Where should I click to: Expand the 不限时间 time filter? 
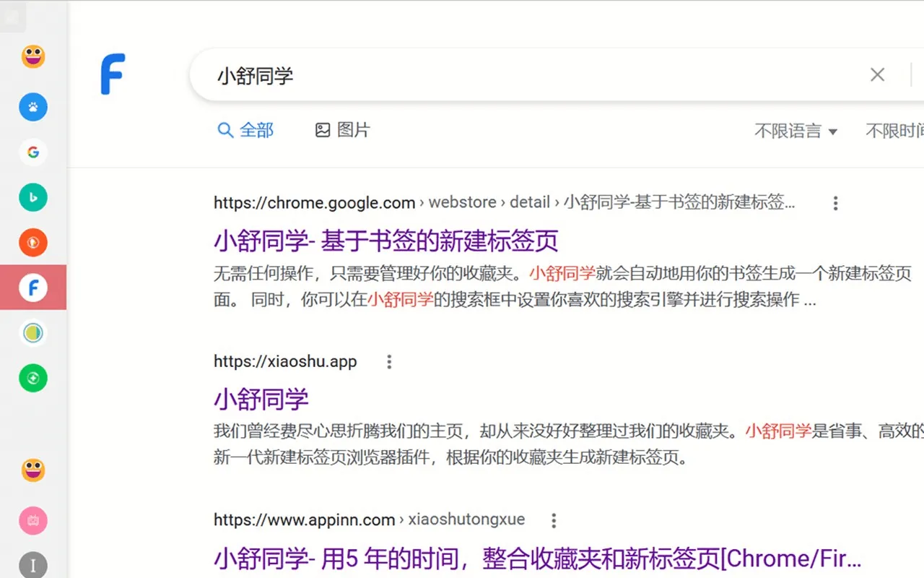click(x=895, y=131)
